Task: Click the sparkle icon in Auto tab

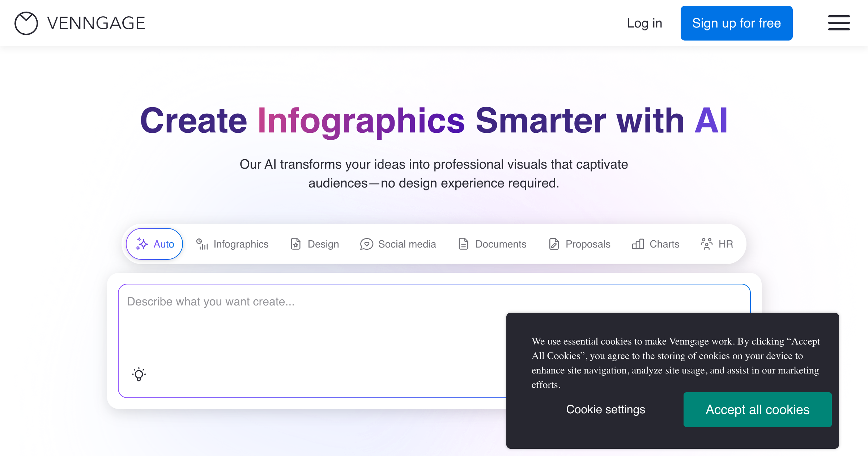Action: [x=142, y=244]
